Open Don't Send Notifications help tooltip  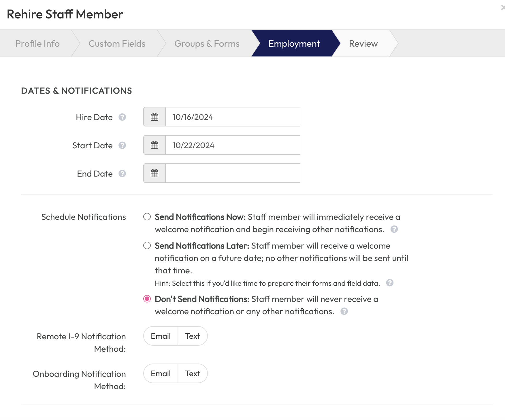tap(344, 311)
